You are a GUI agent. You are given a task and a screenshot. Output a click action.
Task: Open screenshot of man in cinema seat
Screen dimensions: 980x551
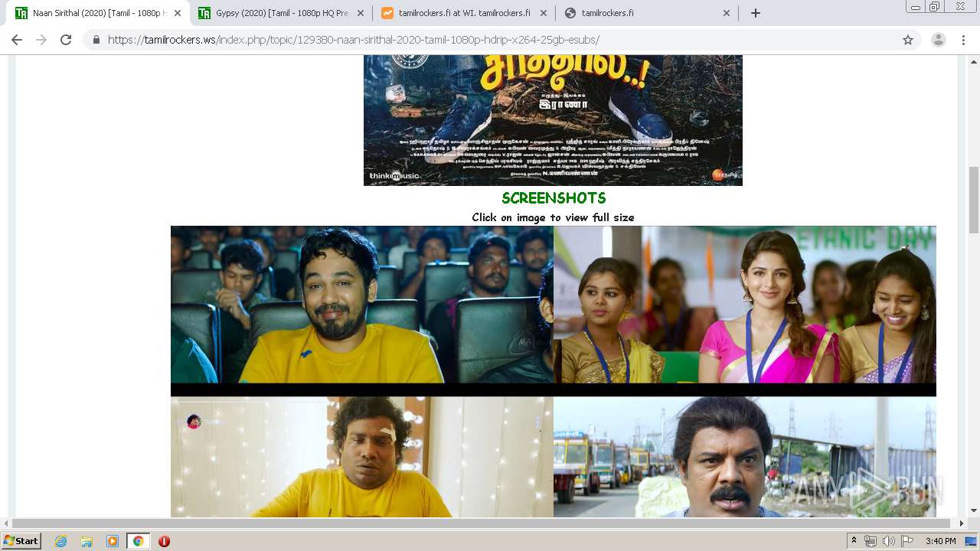361,305
